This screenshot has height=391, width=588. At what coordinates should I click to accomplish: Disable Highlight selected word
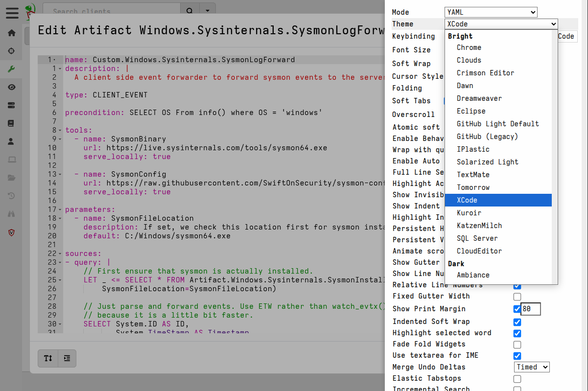517,333
